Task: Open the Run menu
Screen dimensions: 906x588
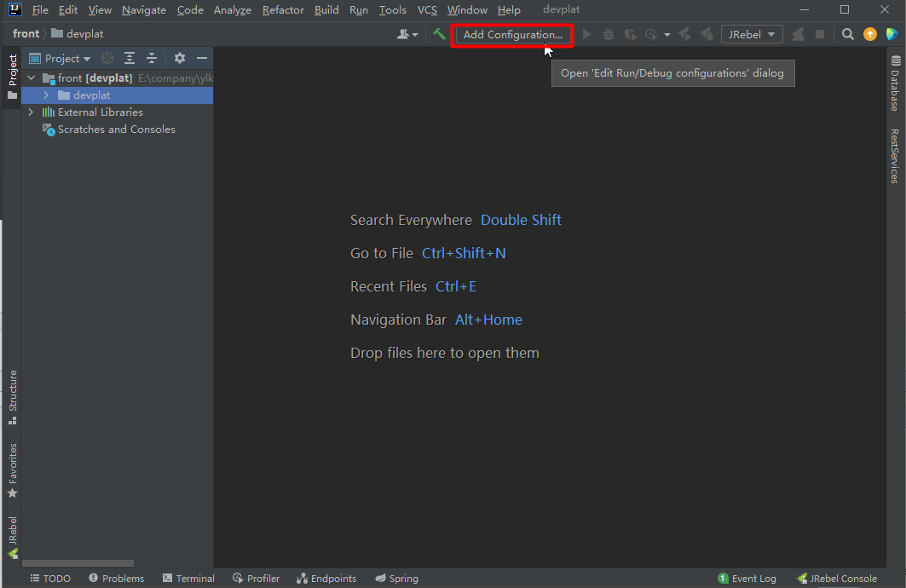Action: click(359, 10)
